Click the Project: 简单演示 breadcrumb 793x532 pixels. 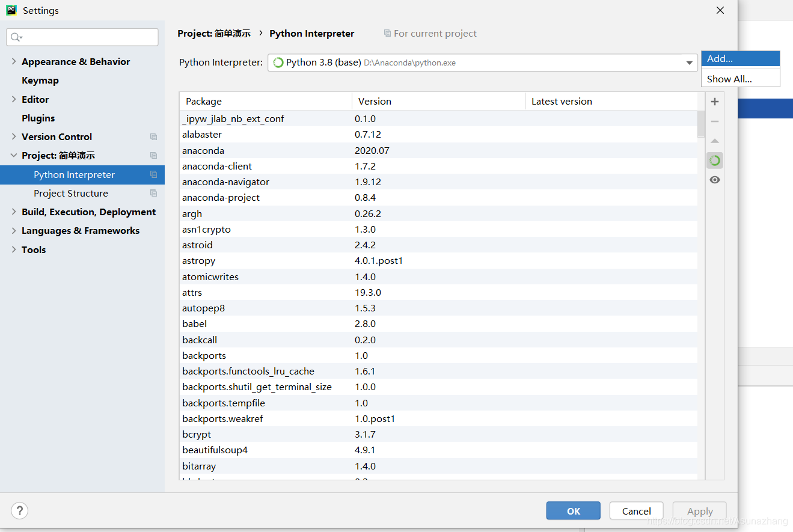[x=214, y=34]
